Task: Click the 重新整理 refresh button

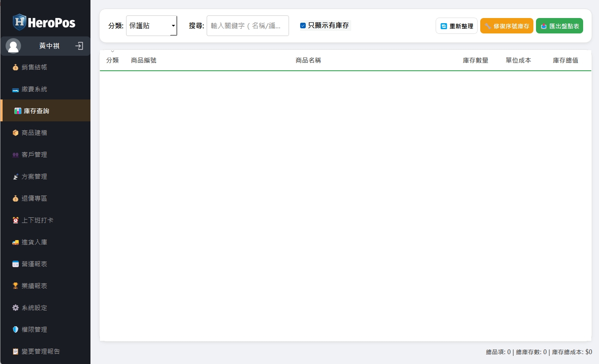Action: coord(456,25)
